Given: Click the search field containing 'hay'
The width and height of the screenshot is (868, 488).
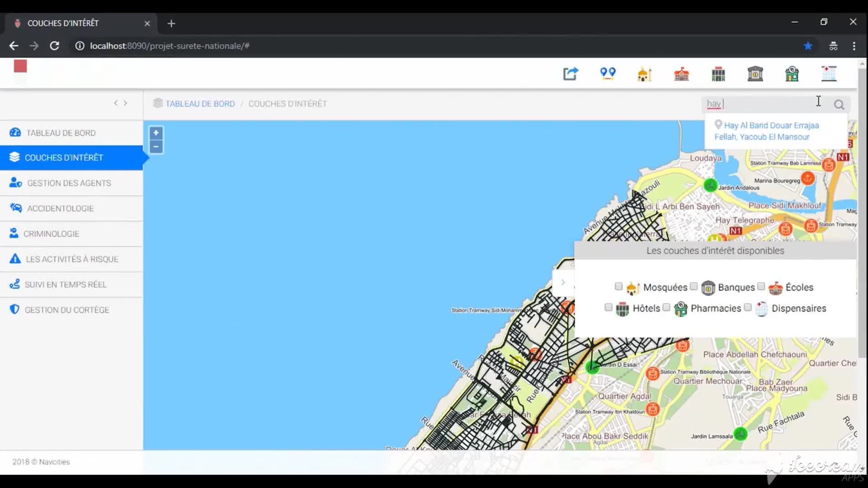Looking at the screenshot, I should [x=767, y=104].
